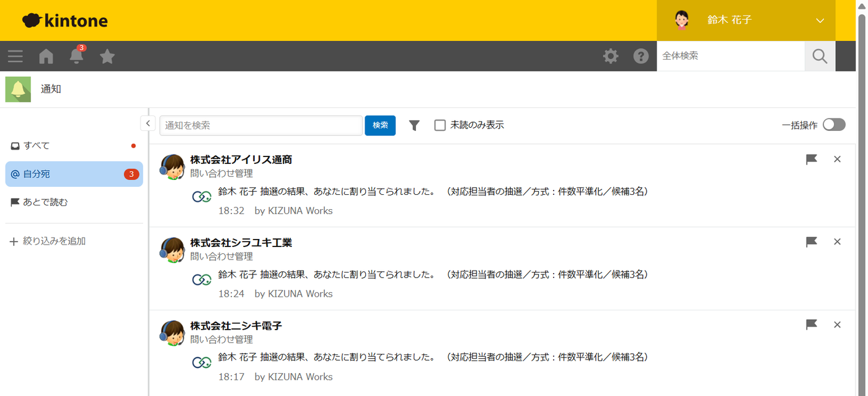Expand the 鈴木 花子 user menu chevron

point(820,20)
